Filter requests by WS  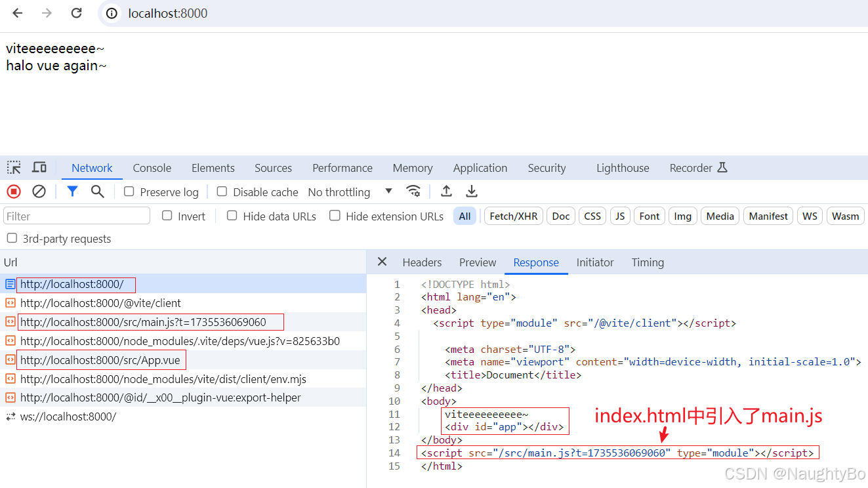[810, 216]
